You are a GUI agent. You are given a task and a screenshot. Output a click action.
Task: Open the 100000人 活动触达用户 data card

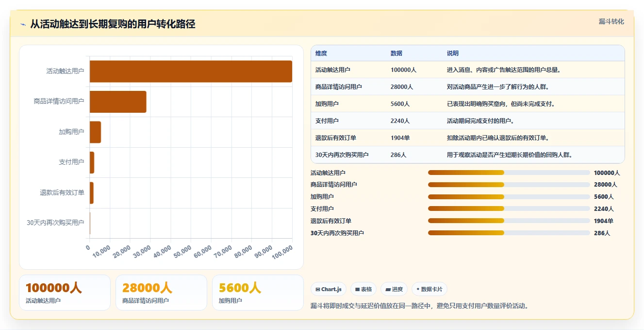coord(65,293)
